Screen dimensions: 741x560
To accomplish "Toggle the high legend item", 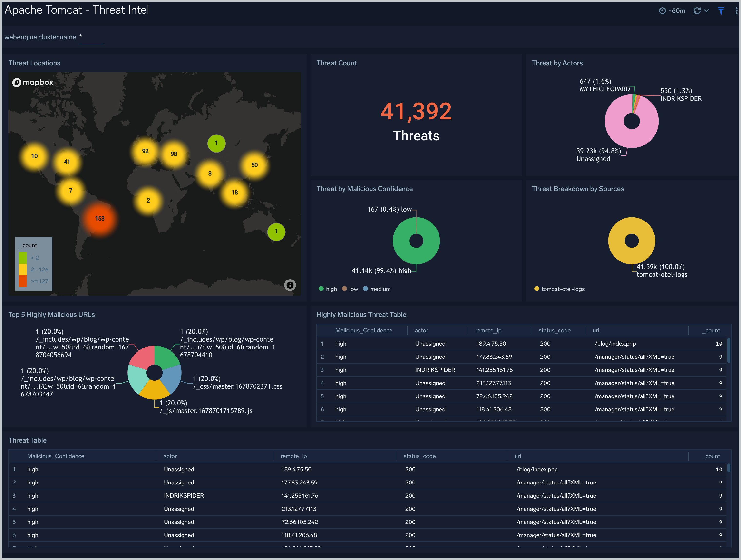I will click(x=328, y=289).
